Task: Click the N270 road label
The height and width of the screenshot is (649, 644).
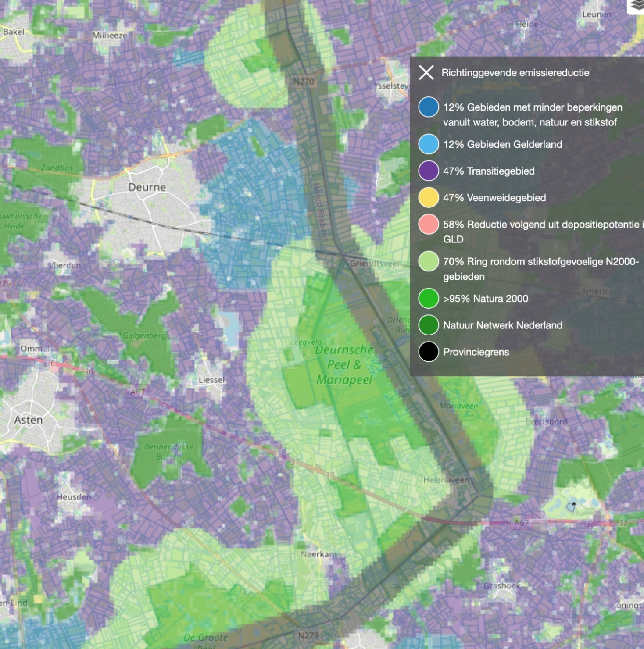Action: [x=304, y=82]
